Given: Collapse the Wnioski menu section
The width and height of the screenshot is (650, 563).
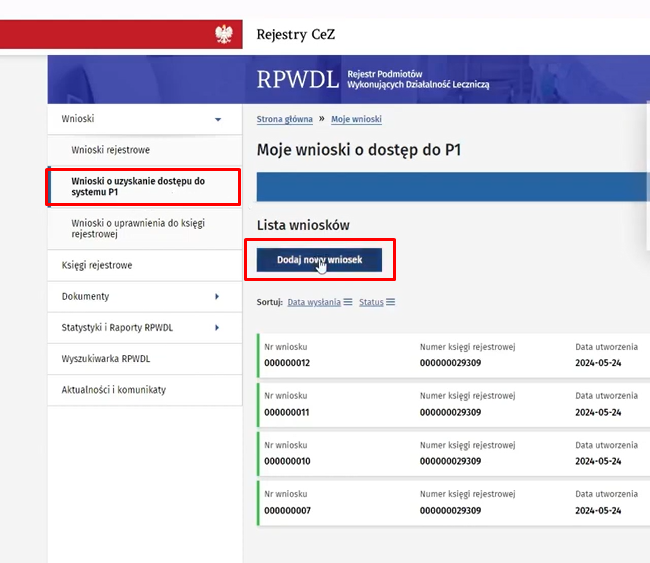Looking at the screenshot, I should click(218, 119).
